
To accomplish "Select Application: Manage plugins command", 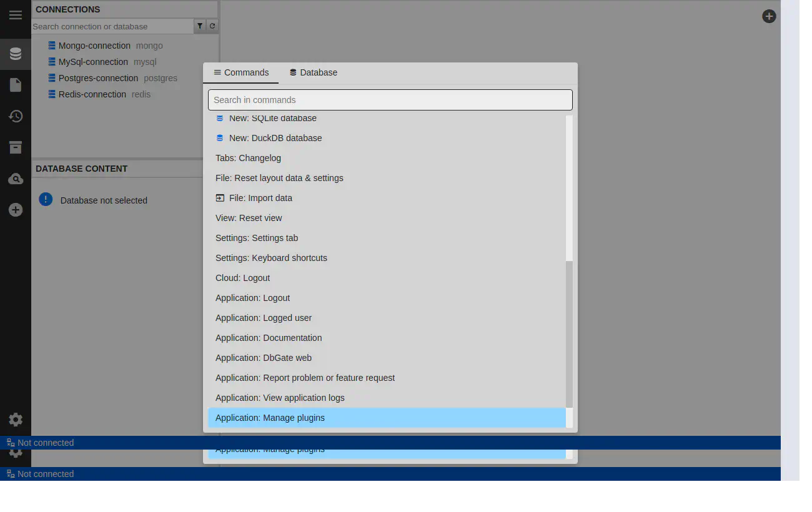I will pyautogui.click(x=270, y=418).
